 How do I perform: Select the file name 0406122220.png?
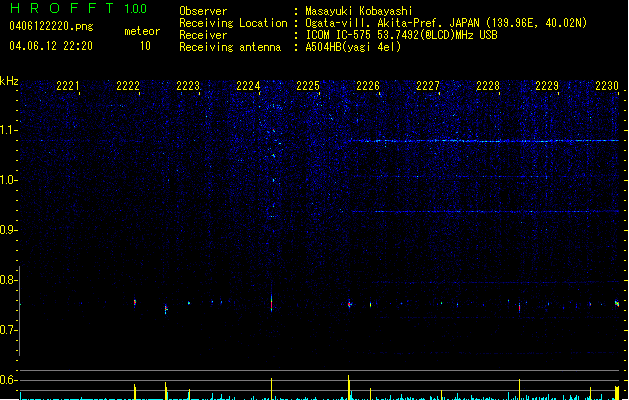(x=51, y=26)
